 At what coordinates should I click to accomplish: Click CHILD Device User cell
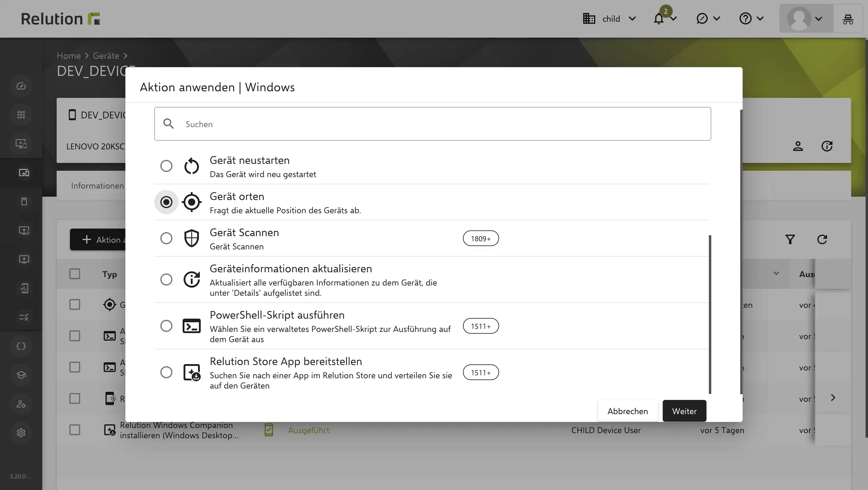click(606, 430)
